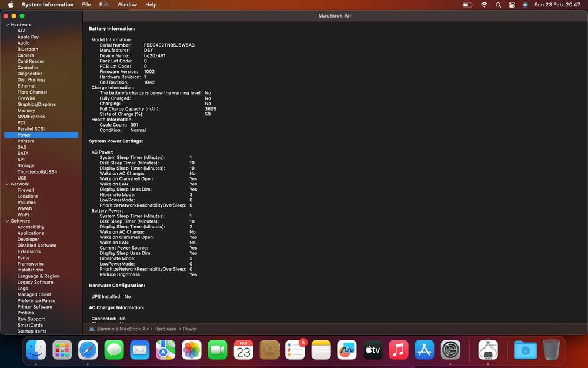
Task: Select Extensions under Software
Action: pos(29,251)
